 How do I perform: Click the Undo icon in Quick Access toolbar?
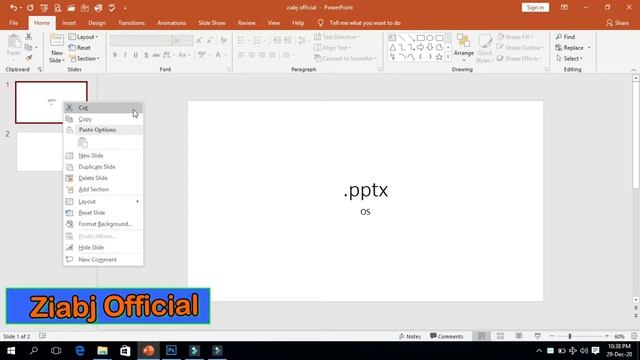13,7
